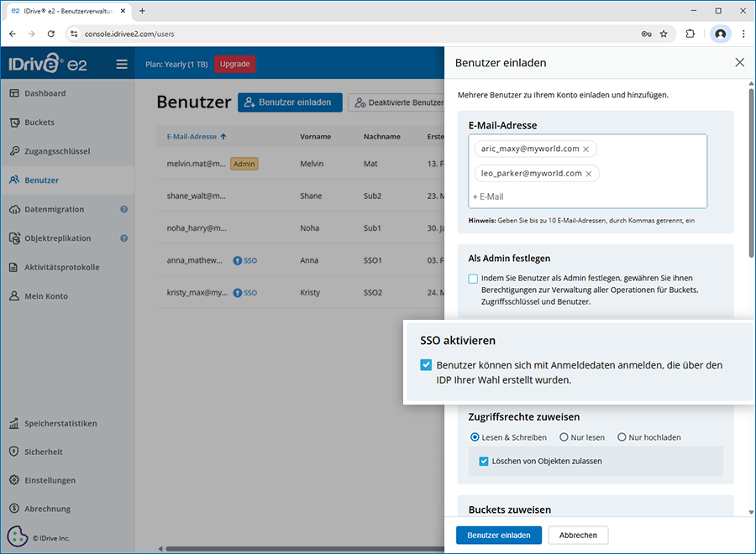This screenshot has width=756, height=554.
Task: Click the blue Benutzer einladen submit button
Action: click(x=499, y=535)
